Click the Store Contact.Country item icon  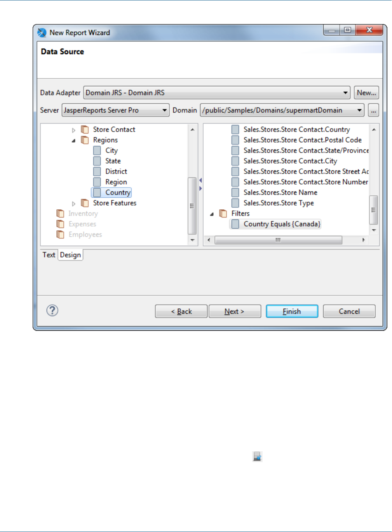pos(235,129)
